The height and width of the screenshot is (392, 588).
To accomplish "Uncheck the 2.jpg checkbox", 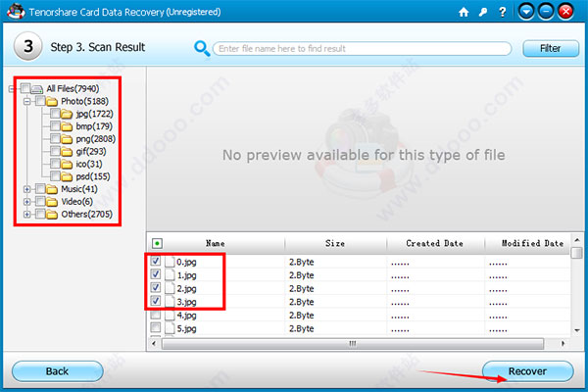I will coord(156,287).
